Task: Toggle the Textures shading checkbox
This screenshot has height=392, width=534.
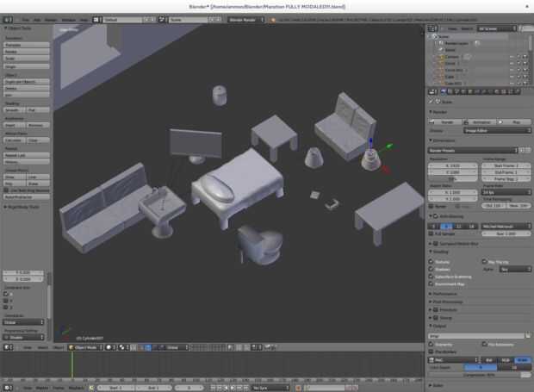Action: click(432, 262)
